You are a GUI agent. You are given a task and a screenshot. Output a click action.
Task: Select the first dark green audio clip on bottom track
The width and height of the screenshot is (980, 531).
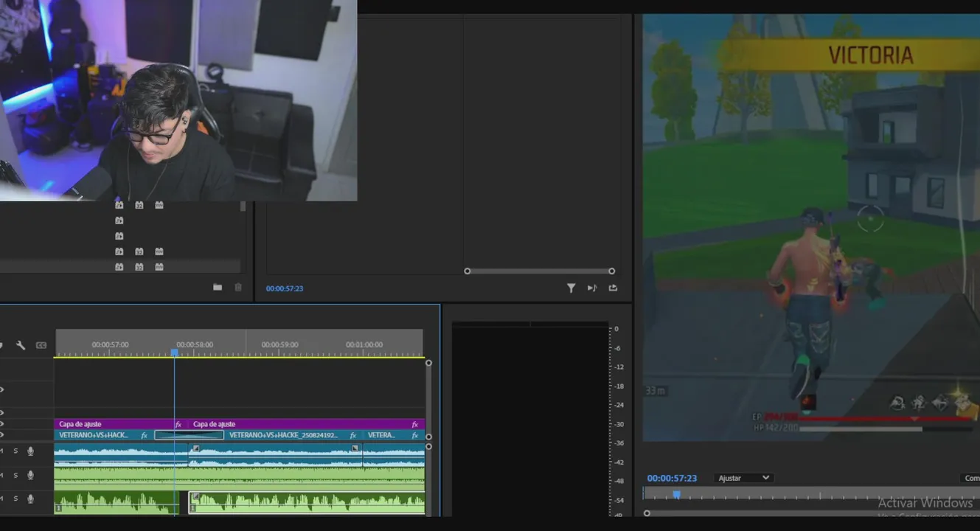tap(117, 503)
